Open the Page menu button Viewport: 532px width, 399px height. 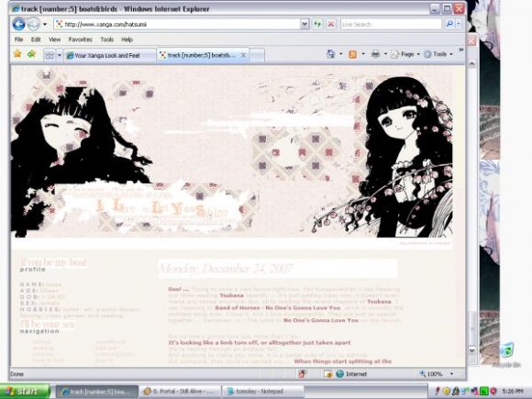click(405, 54)
